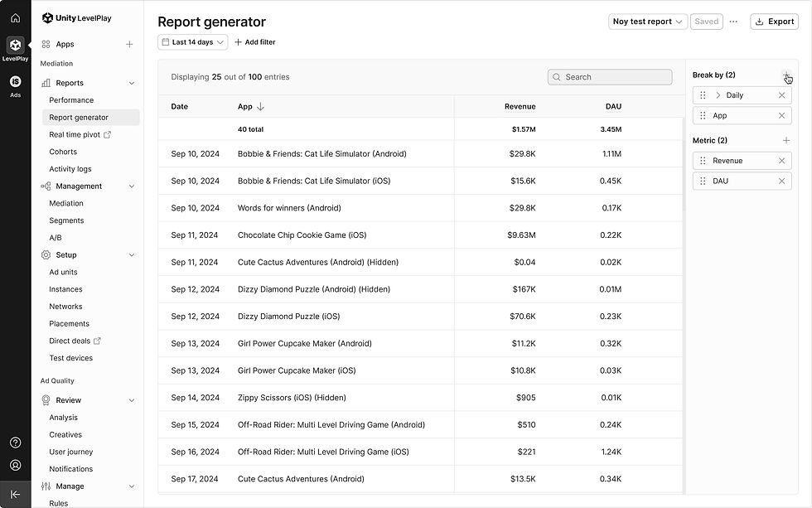Grab the drag handle of App chip

[x=703, y=115]
